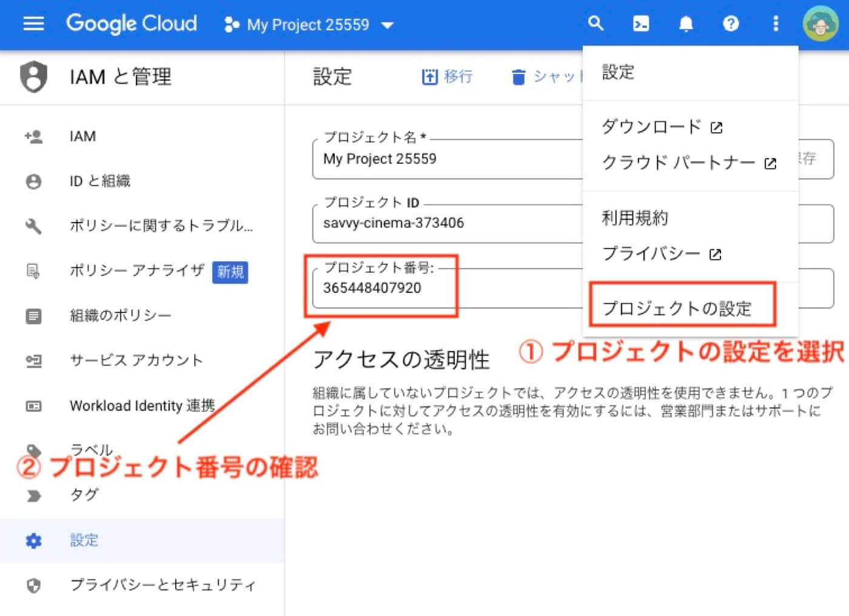
Task: Click the three-dot more options icon
Action: click(776, 24)
